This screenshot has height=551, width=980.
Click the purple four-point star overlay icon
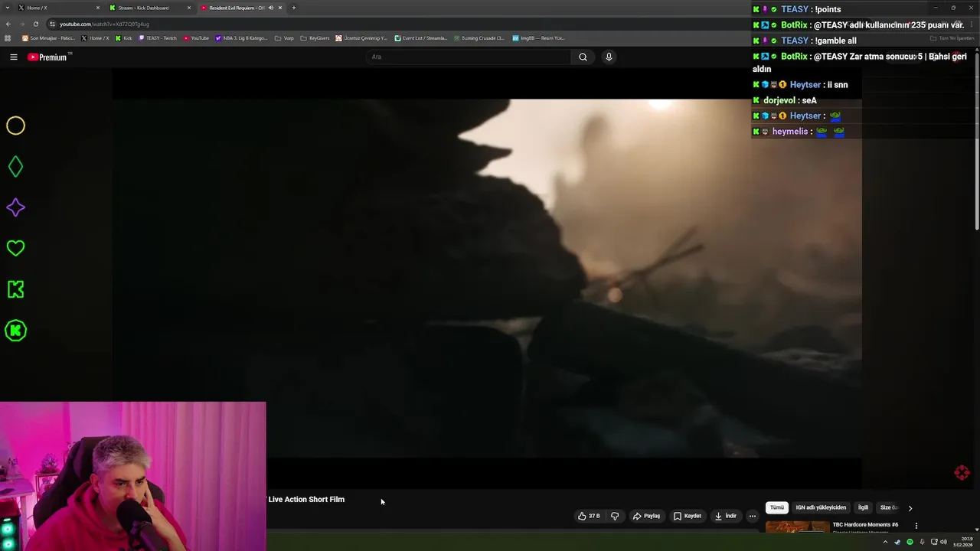[x=15, y=207]
